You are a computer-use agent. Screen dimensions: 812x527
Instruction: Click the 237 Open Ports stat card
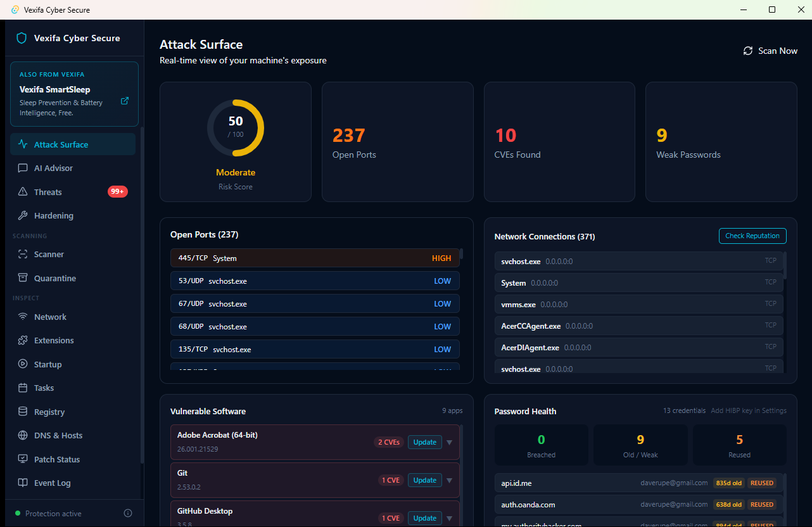(x=398, y=142)
